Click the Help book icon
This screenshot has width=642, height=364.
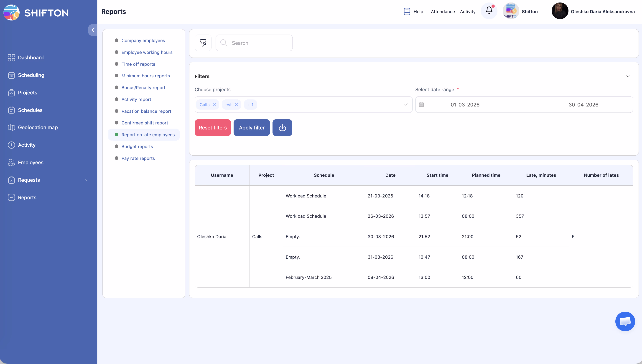point(407,12)
